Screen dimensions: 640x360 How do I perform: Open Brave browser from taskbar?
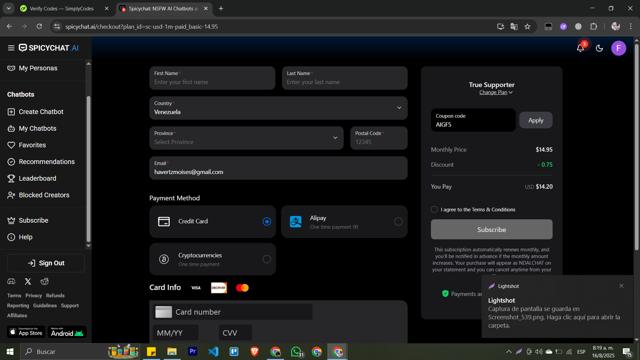pyautogui.click(x=255, y=351)
